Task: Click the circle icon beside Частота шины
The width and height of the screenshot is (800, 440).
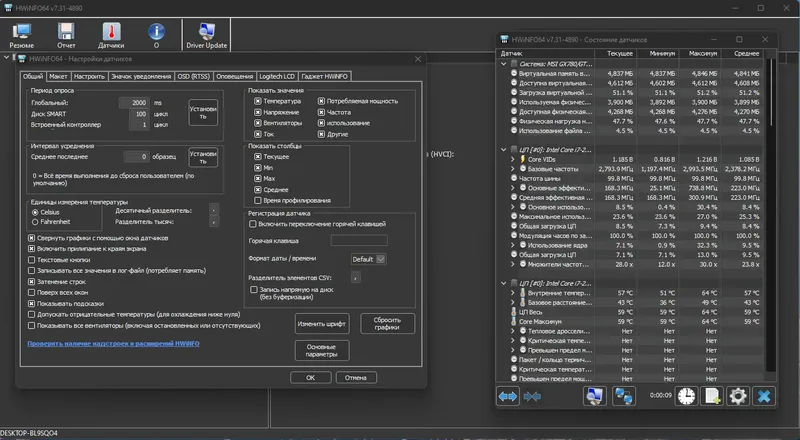Action: [514, 178]
